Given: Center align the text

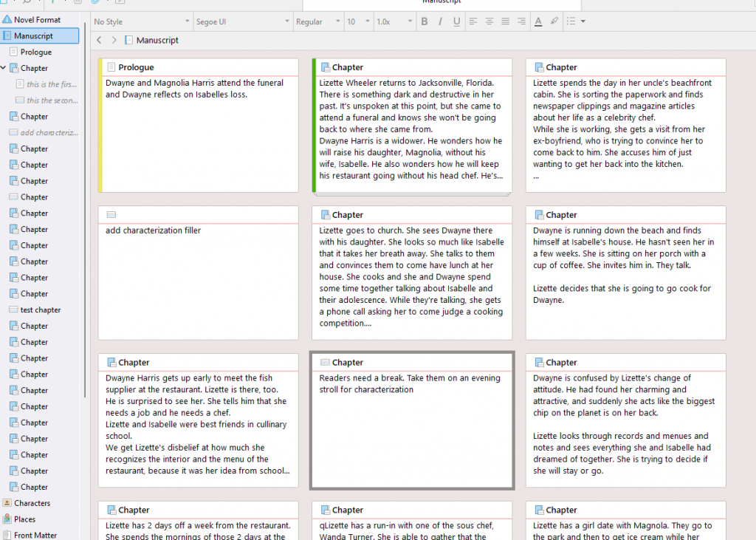Looking at the screenshot, I should [x=489, y=21].
